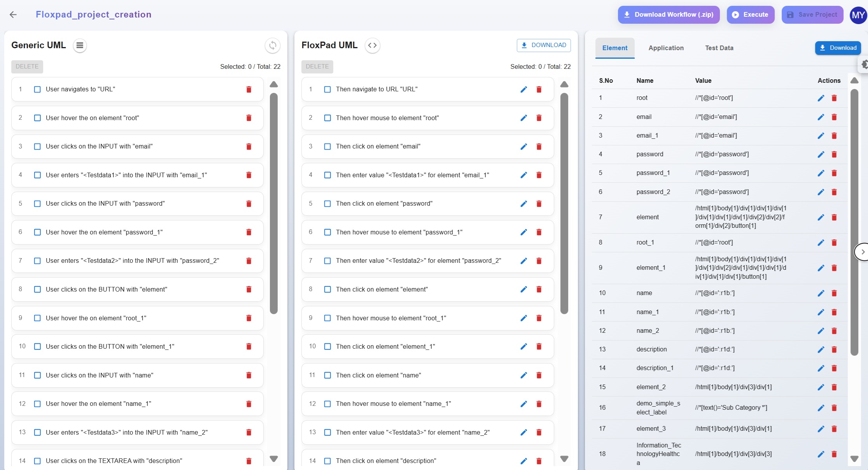
Task: Open the MY user avatar
Action: tap(858, 15)
